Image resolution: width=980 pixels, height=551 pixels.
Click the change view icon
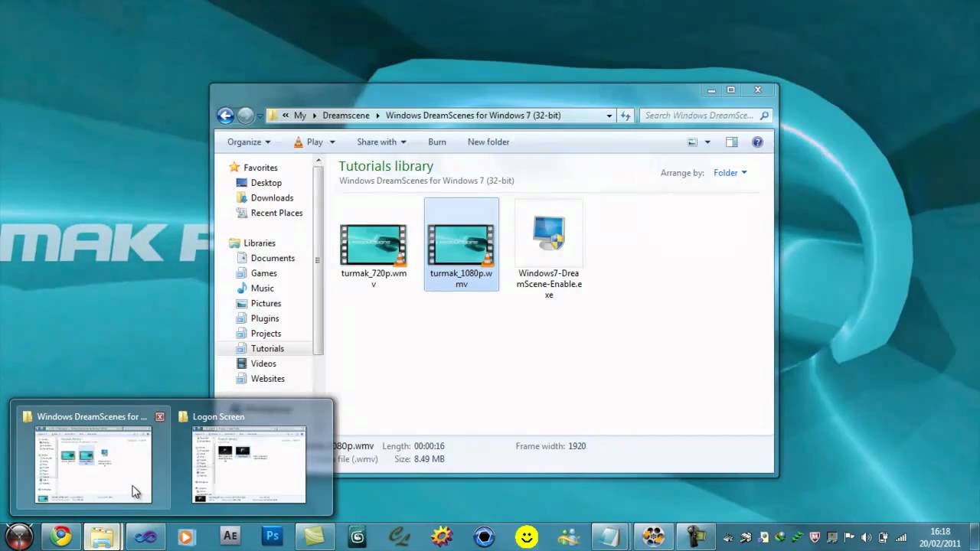[x=693, y=142]
